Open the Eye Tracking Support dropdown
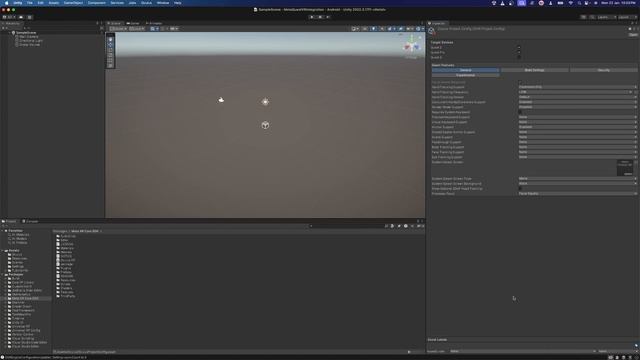The height and width of the screenshot is (360, 640). pos(577,157)
